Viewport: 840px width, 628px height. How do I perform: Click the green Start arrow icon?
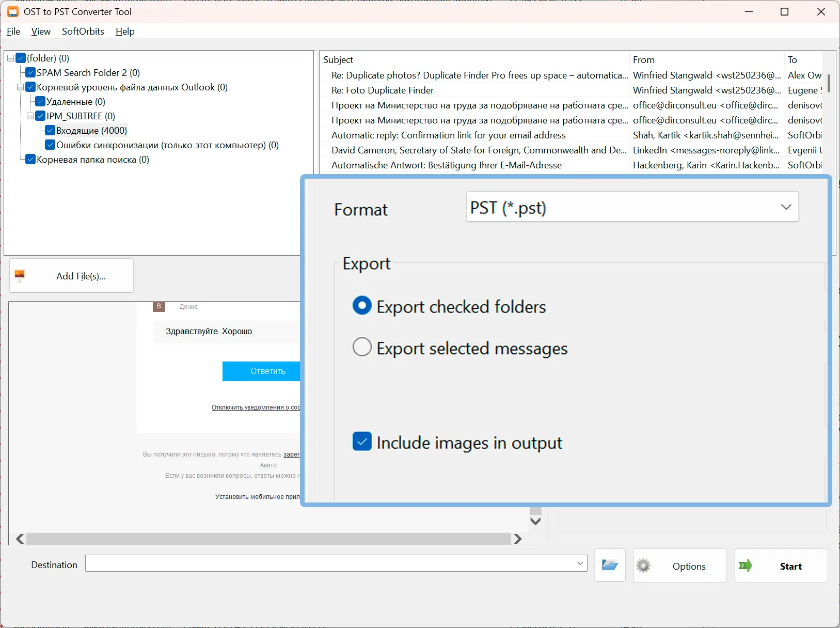click(x=745, y=566)
